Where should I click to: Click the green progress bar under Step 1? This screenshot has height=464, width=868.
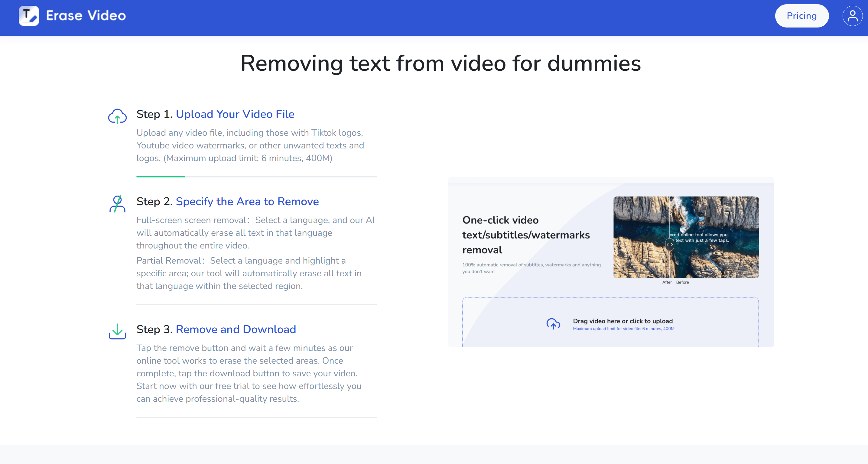(161, 177)
